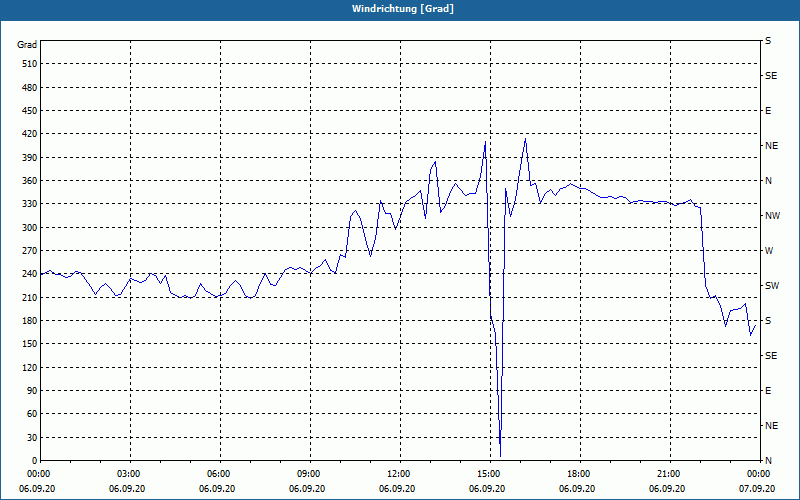Select the 06.09.20 date under 21:00

(x=667, y=488)
